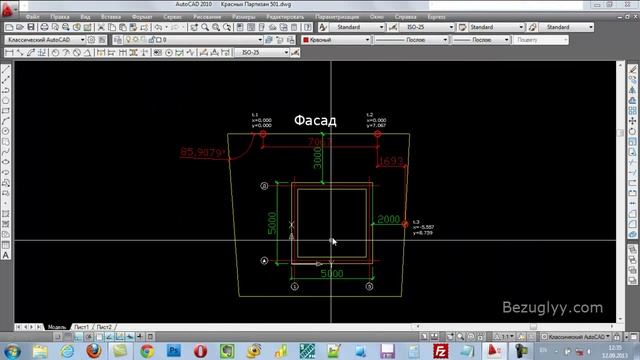Click the Open file icon
The height and width of the screenshot is (360, 640).
pyautogui.click(x=20, y=27)
